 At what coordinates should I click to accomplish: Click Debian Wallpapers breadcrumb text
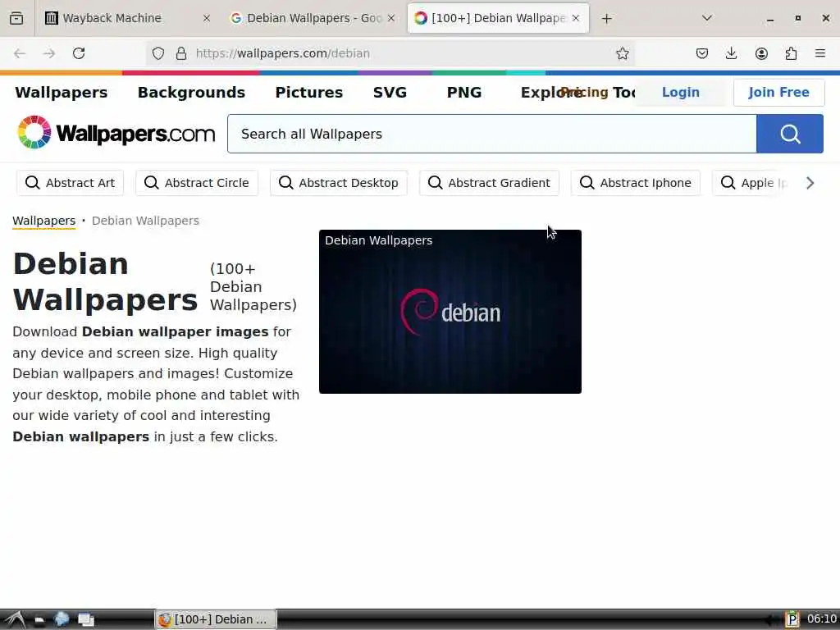pos(145,221)
